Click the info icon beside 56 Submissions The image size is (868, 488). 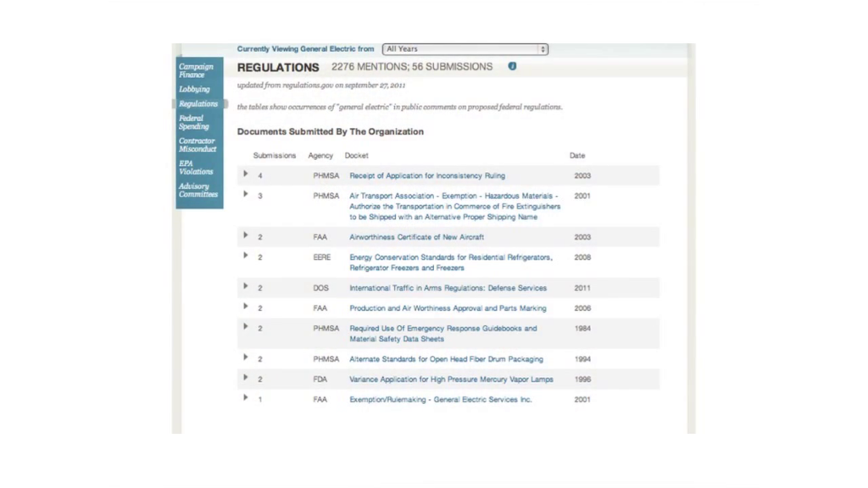512,66
